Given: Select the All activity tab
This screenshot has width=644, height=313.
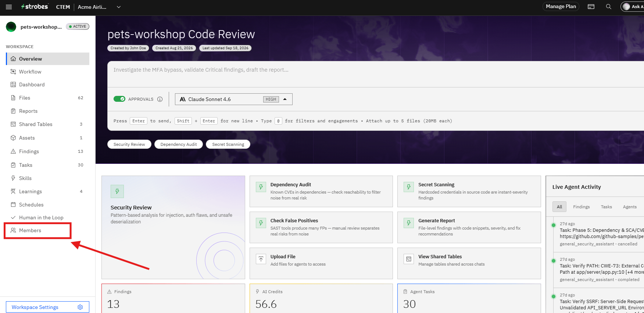Looking at the screenshot, I should [x=559, y=207].
